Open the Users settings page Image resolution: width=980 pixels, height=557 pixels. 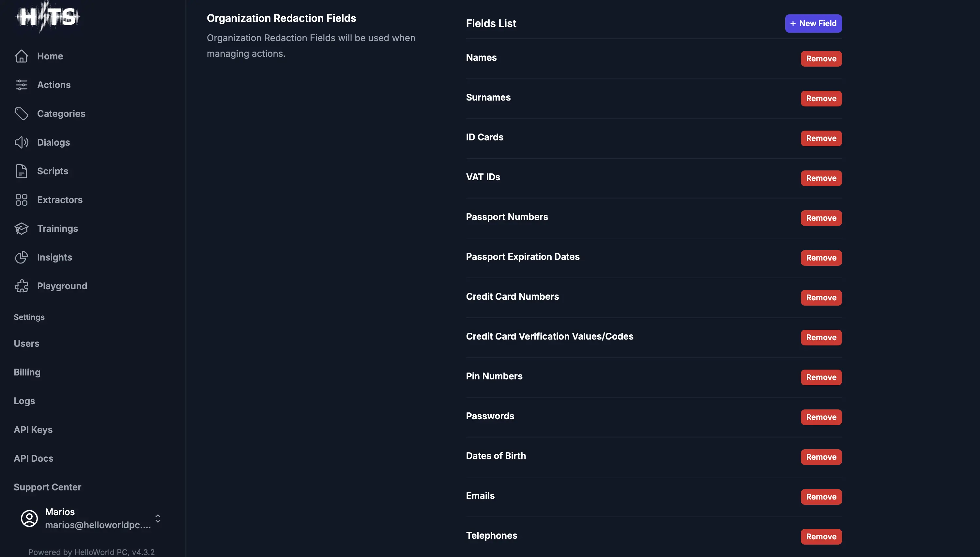26,343
